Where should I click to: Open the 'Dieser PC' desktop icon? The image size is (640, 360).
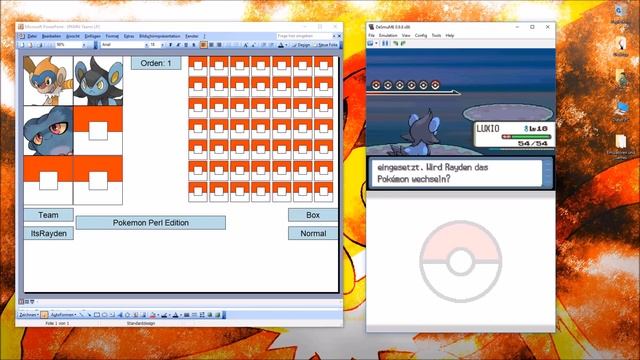click(620, 112)
